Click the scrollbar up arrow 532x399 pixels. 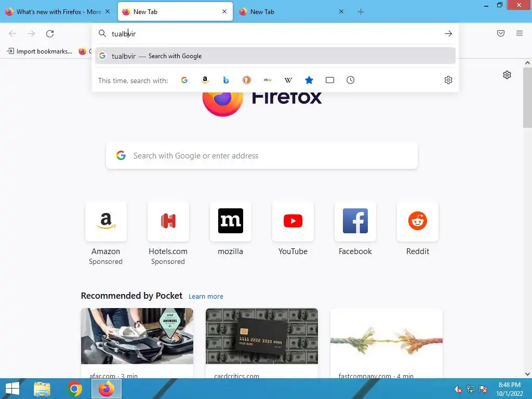[x=527, y=63]
